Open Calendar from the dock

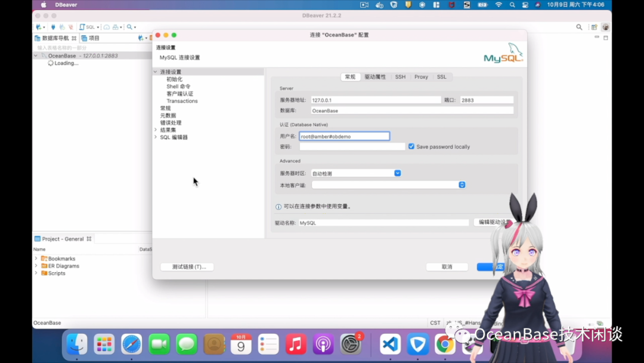(241, 344)
